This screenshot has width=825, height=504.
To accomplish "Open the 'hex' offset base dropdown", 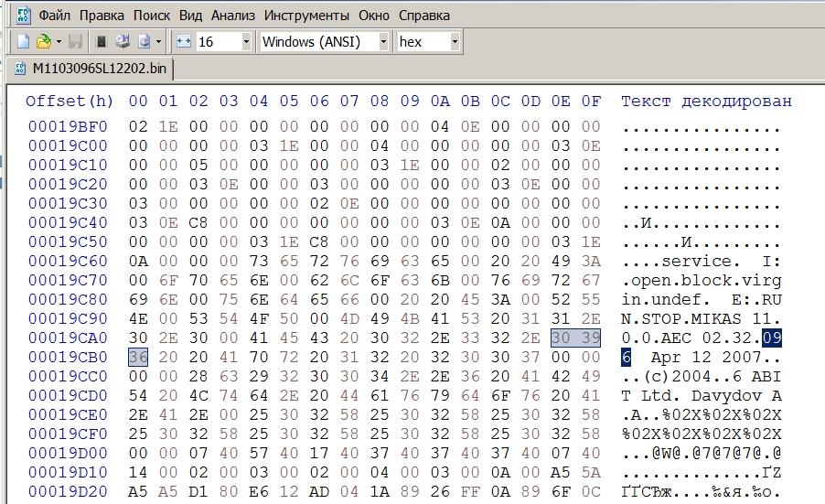I will (455, 41).
